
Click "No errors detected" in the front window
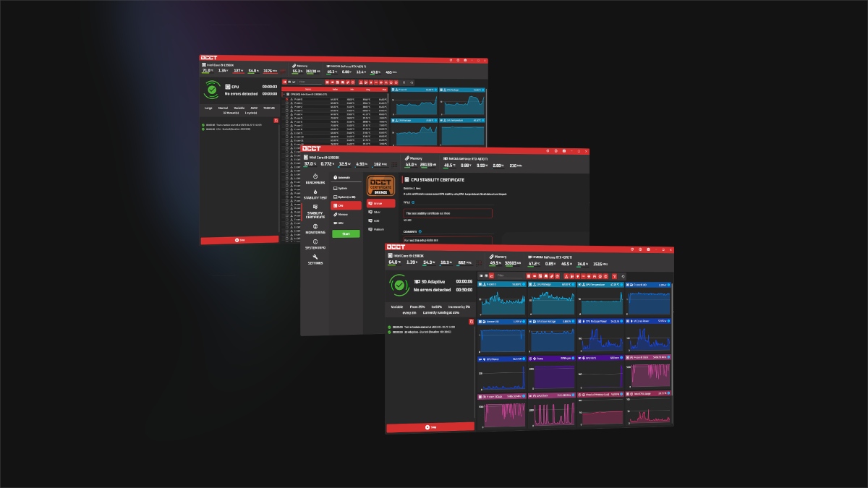(432, 289)
